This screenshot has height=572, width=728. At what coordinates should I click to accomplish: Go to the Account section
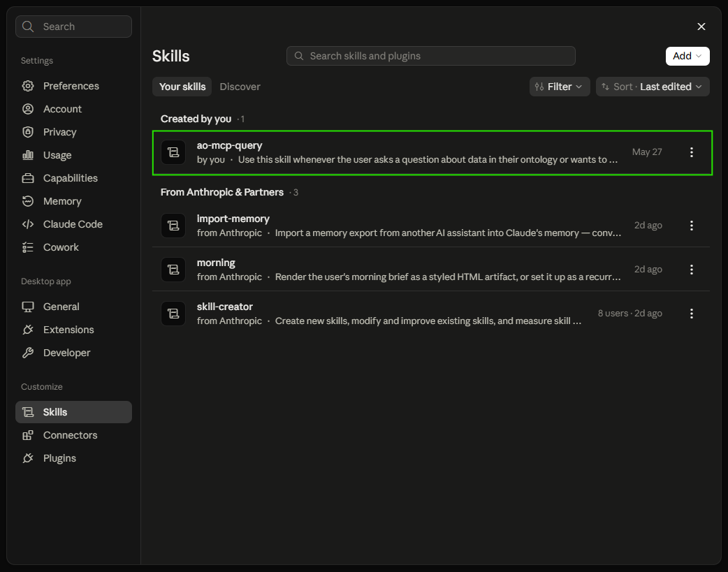[x=73, y=109]
